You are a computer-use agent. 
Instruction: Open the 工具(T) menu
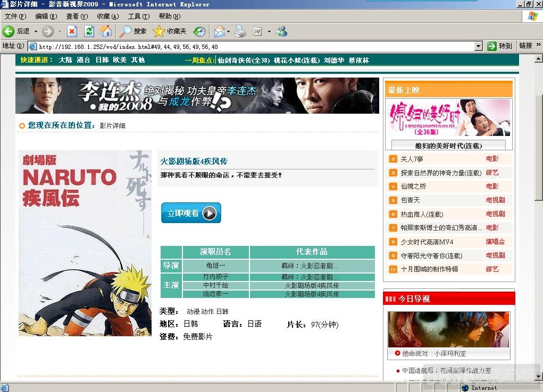point(138,16)
